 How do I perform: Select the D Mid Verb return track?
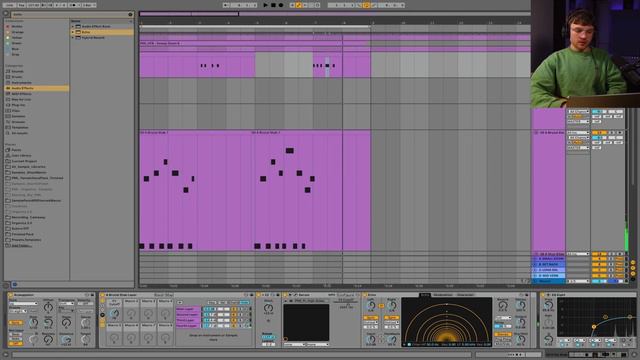[549, 276]
